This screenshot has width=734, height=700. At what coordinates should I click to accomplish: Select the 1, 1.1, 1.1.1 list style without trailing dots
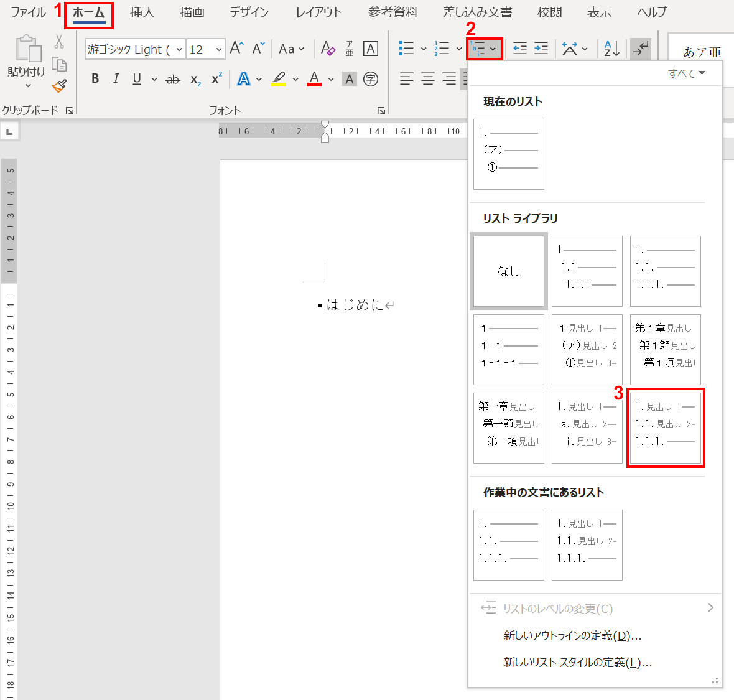(x=587, y=271)
